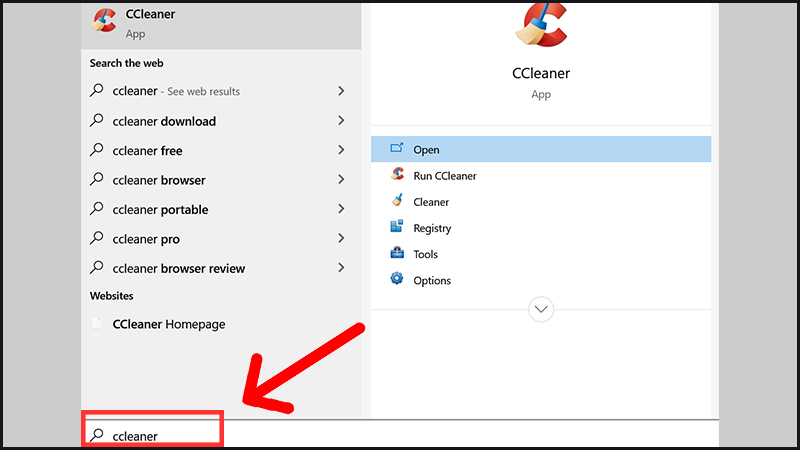Expand arrow next to 'ccleaner download'
The image size is (800, 450).
[x=341, y=120]
